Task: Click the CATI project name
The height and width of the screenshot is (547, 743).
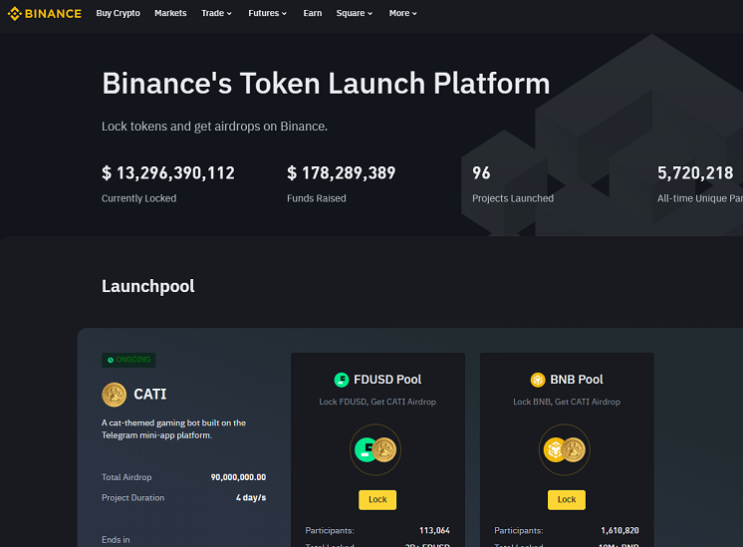Action: [150, 394]
